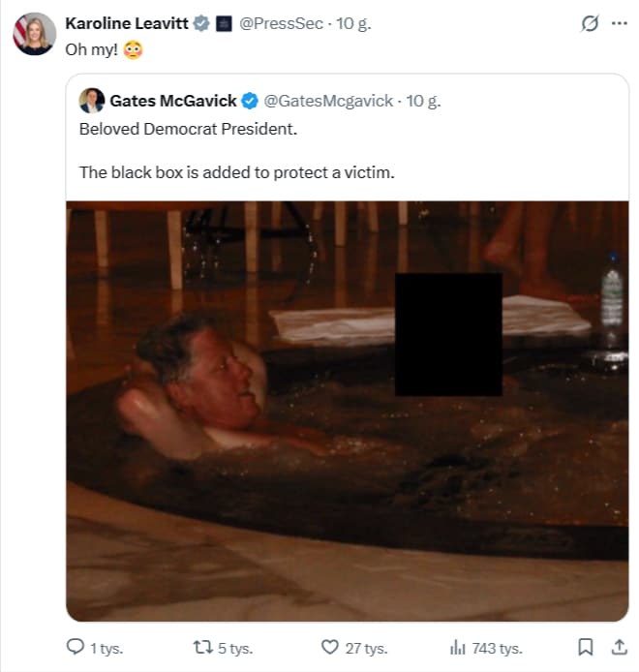The image size is (639, 672).
Task: Click the square affiliation badge before @PressSec
Action: (222, 23)
